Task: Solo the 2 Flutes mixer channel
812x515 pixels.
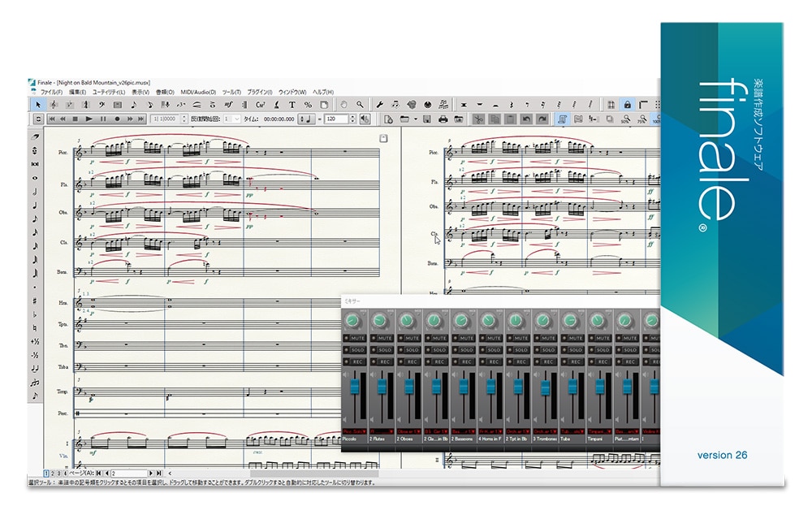Action: [382, 350]
